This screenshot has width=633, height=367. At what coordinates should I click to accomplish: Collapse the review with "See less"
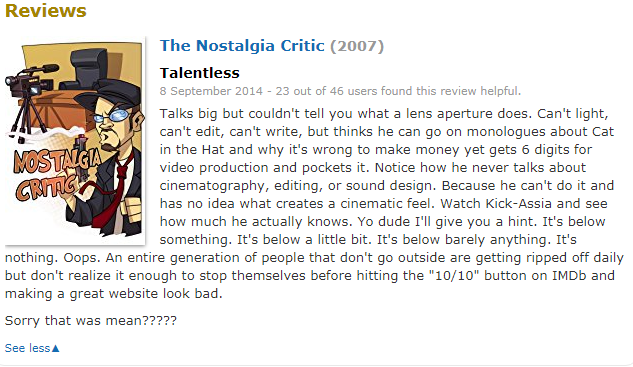click(32, 348)
